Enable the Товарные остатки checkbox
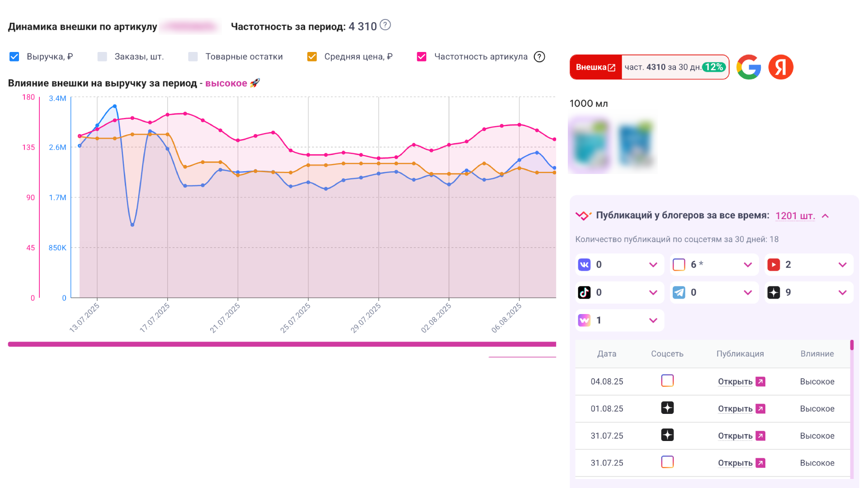Screen dimensions: 868x488 coord(193,57)
